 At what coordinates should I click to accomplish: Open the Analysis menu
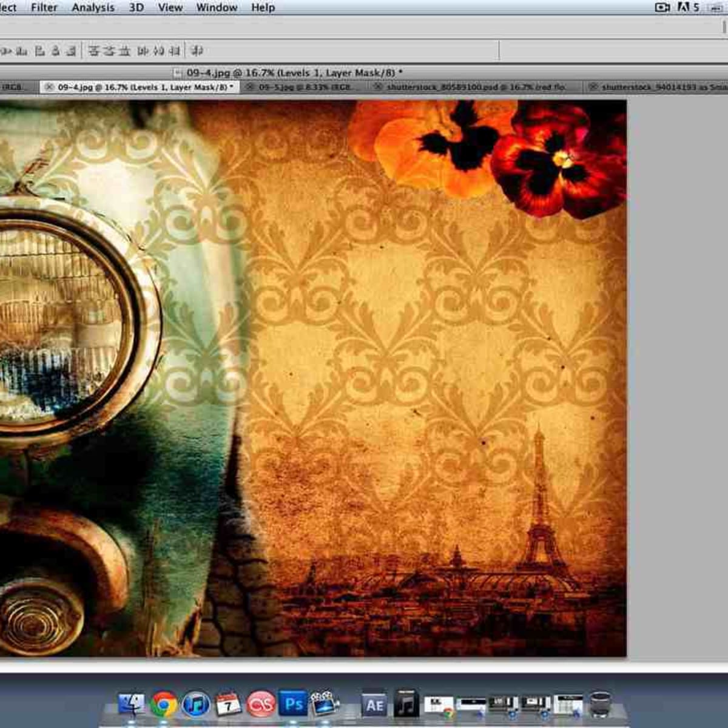[93, 8]
